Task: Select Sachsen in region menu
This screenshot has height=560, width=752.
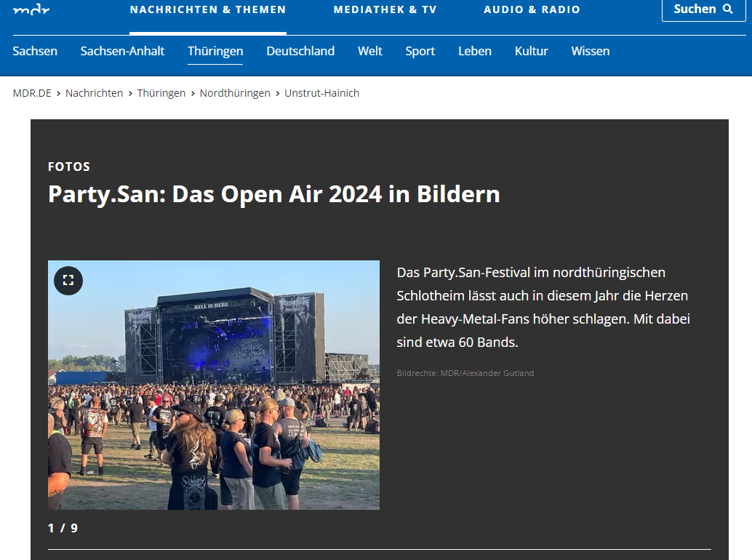Action: pos(35,51)
